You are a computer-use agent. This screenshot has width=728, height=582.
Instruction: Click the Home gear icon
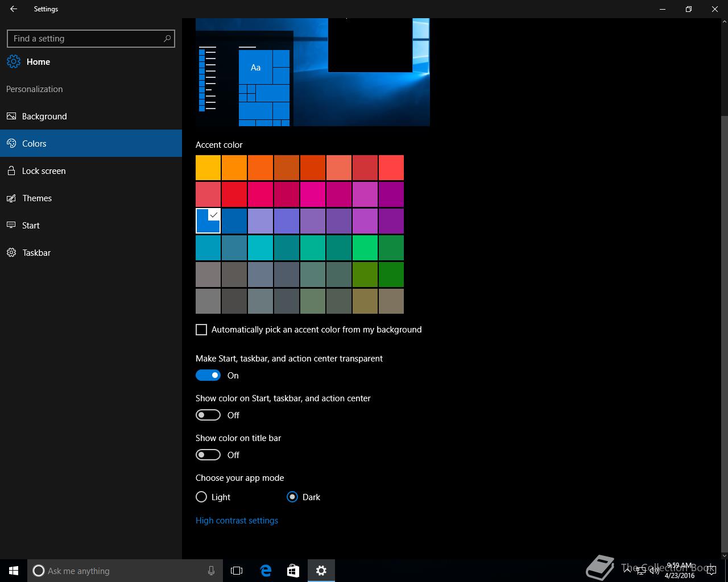tap(14, 62)
